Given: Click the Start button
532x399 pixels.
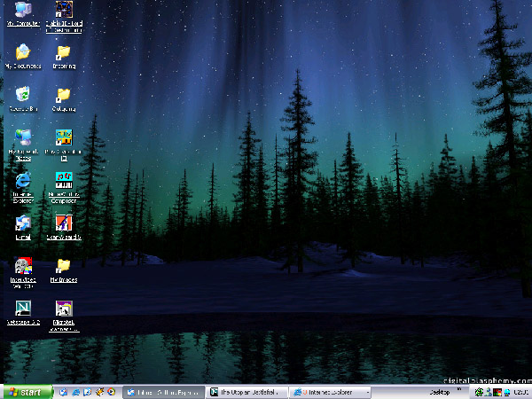Looking at the screenshot, I should pyautogui.click(x=25, y=391).
